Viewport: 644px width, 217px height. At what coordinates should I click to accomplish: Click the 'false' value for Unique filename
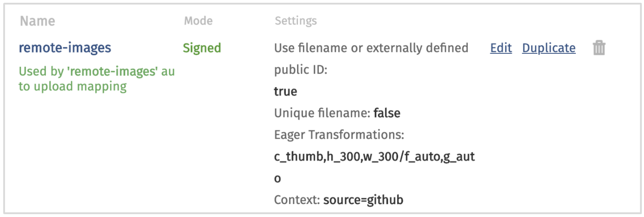(387, 113)
